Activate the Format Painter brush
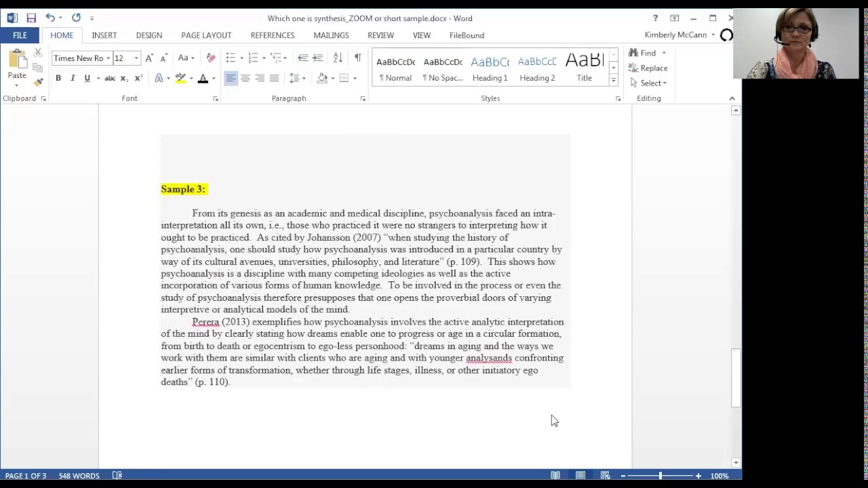The image size is (868, 488). (x=38, y=81)
